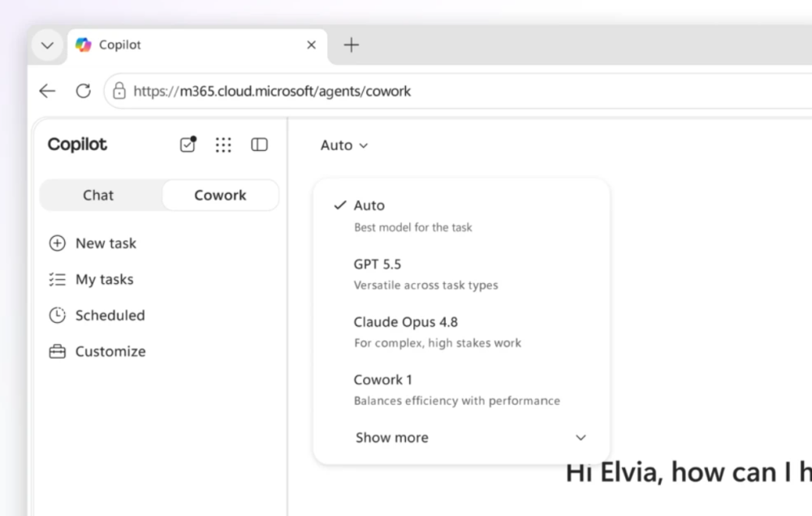Click the Copilot heading in sidebar
Screen dimensions: 812x516
[77, 144]
